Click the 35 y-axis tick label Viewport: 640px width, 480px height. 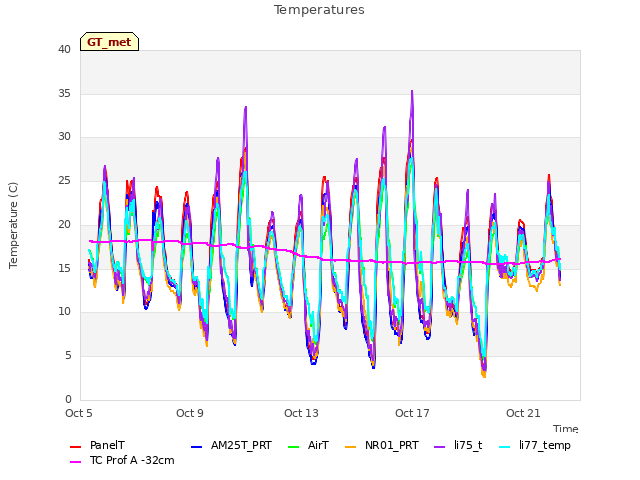click(x=64, y=93)
